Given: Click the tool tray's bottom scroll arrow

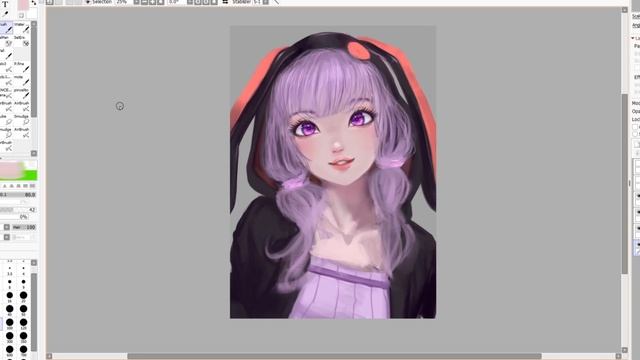Looking at the screenshot, I should tap(34, 153).
